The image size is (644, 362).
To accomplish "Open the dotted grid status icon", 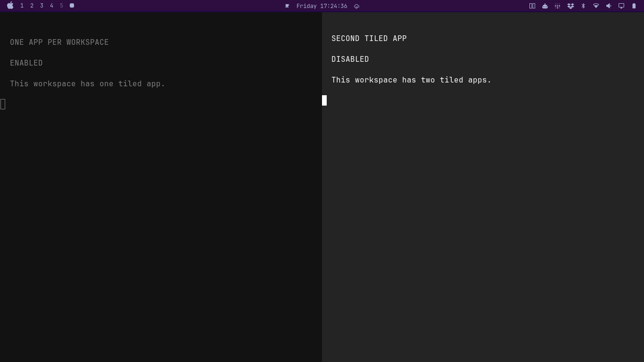I will tap(557, 6).
